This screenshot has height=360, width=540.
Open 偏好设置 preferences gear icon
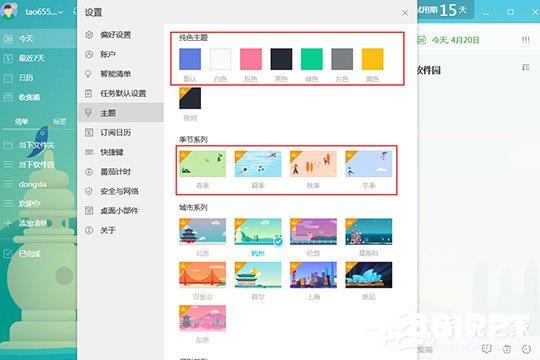[x=89, y=34]
